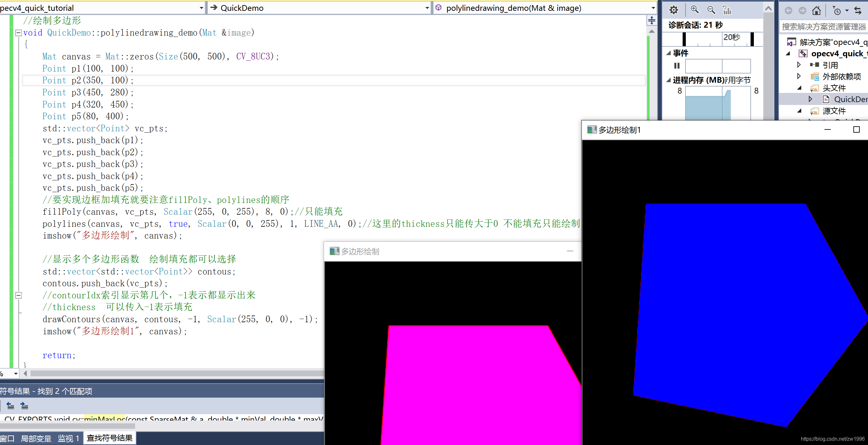868x445 pixels.
Task: Click the diagnostic timeline ruler at 20秒
Action: click(731, 38)
